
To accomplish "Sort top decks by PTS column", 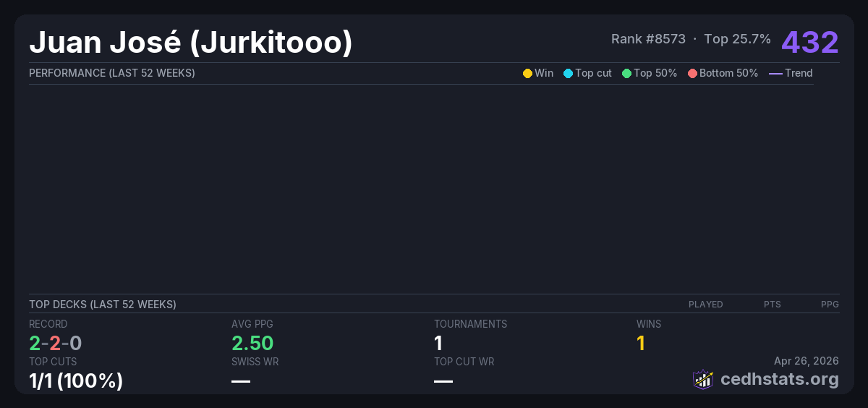I will [x=772, y=305].
